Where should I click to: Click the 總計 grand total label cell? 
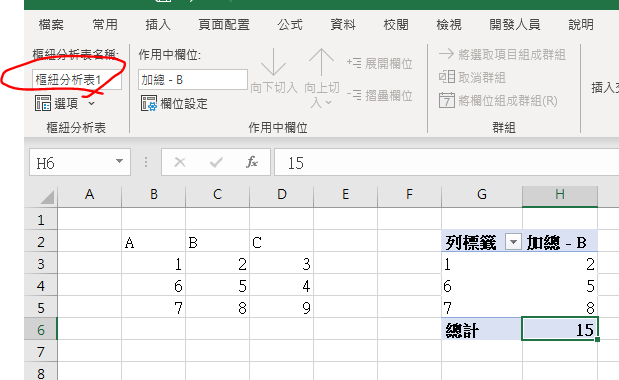coord(482,330)
